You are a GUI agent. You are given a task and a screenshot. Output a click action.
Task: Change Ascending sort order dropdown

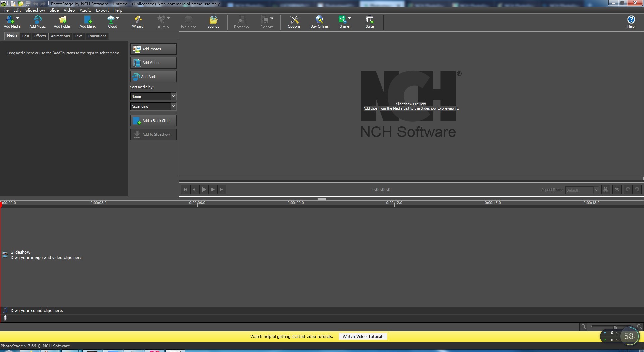pyautogui.click(x=153, y=106)
